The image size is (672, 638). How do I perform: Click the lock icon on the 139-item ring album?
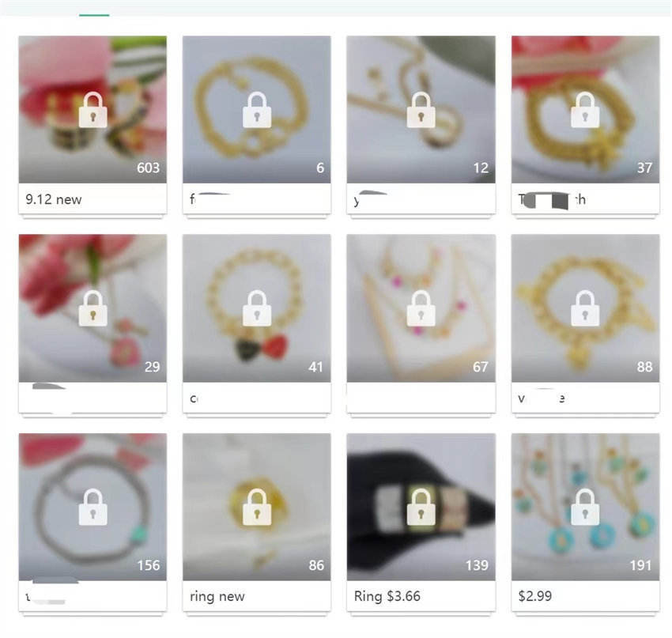click(421, 507)
